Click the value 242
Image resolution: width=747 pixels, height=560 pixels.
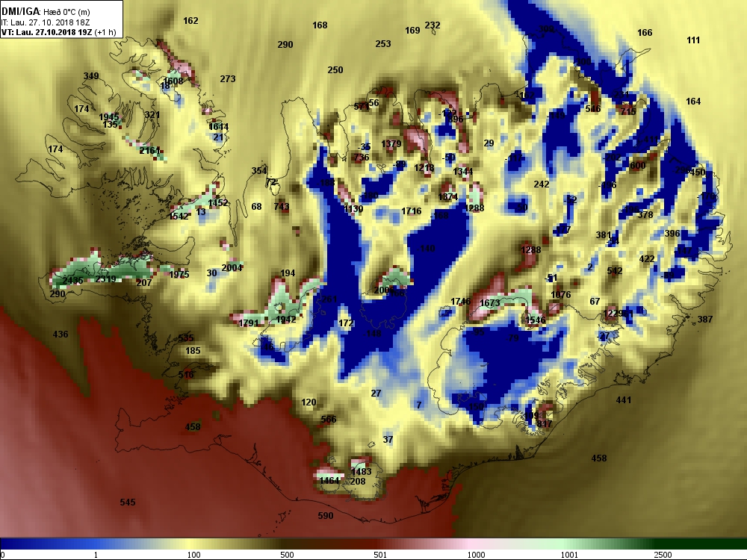(542, 184)
